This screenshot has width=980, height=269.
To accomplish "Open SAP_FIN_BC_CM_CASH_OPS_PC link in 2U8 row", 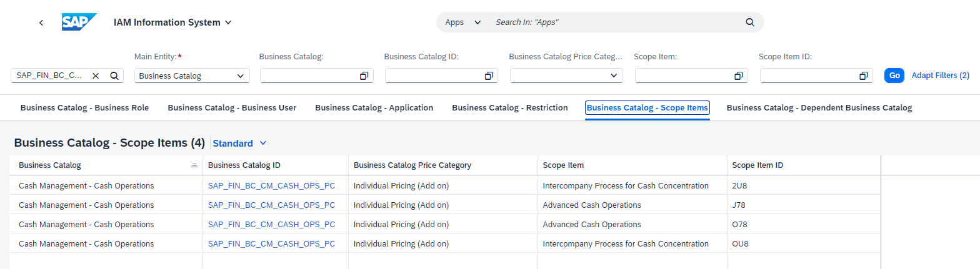I will click(x=271, y=185).
